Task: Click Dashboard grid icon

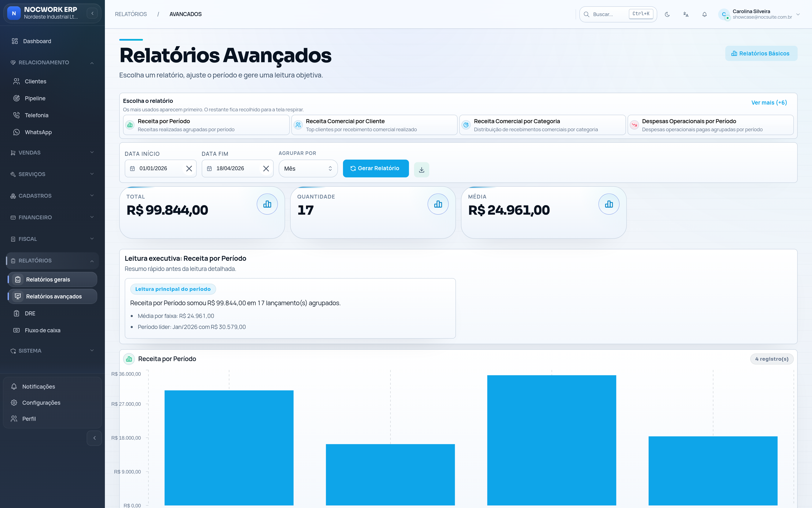Action: pyautogui.click(x=15, y=41)
